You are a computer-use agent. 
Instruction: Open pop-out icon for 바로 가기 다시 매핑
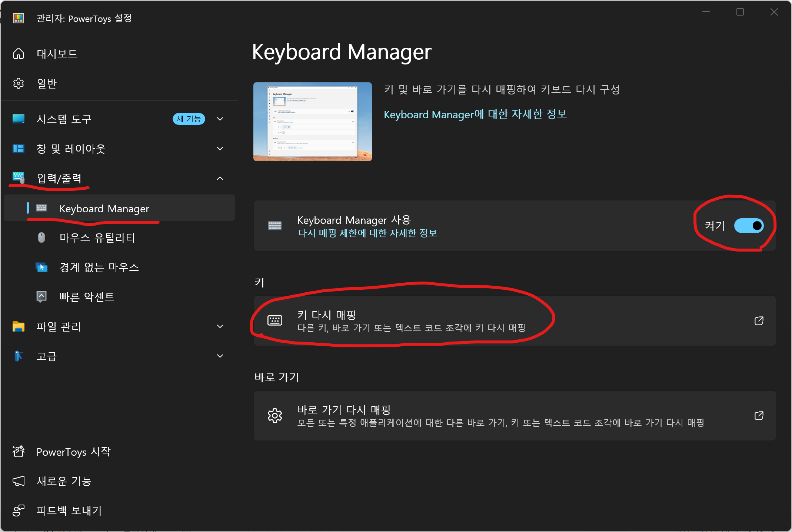pos(759,415)
